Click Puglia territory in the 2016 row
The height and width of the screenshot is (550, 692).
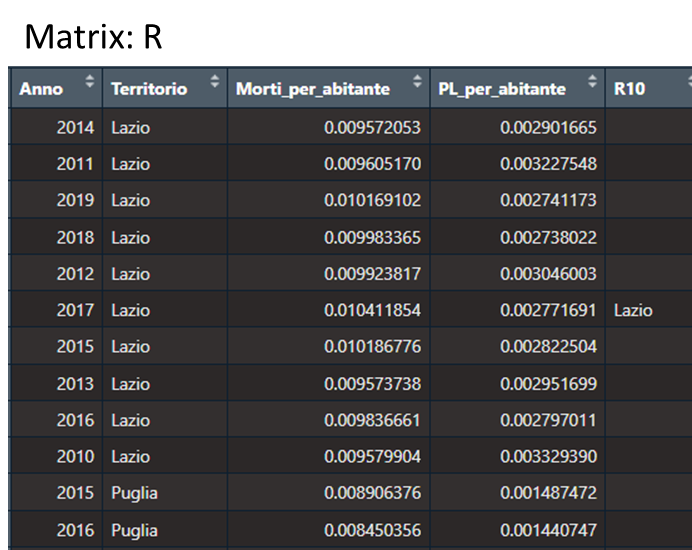click(x=134, y=530)
